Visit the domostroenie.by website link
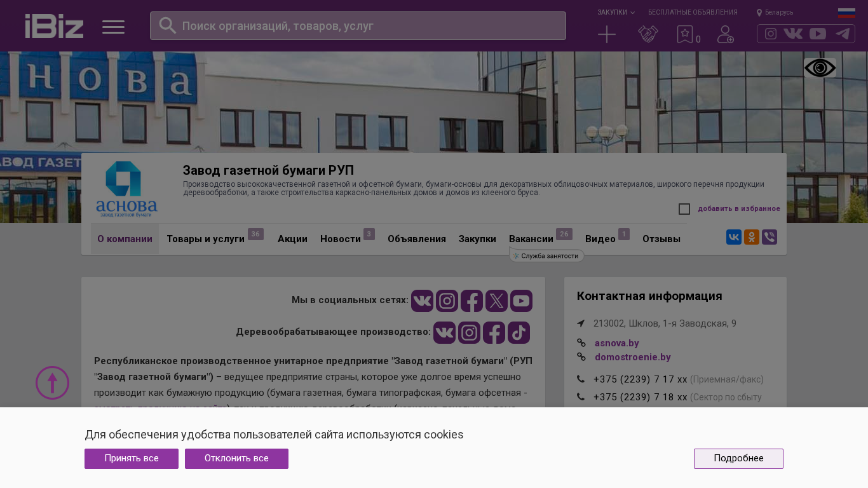 [632, 357]
